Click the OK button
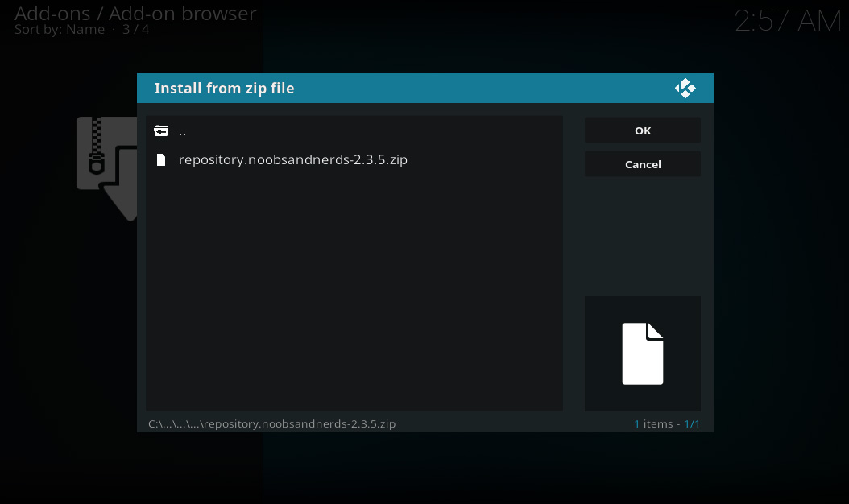 coord(643,130)
